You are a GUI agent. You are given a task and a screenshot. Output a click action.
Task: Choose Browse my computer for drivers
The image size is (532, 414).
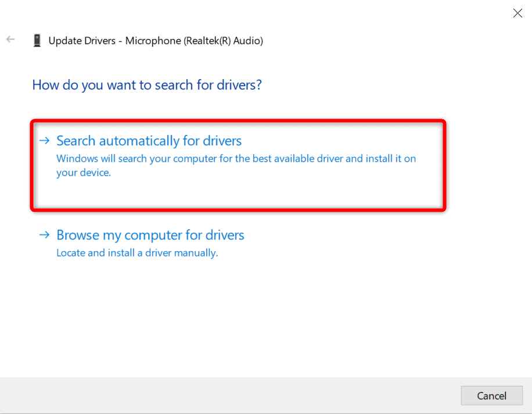(x=150, y=235)
